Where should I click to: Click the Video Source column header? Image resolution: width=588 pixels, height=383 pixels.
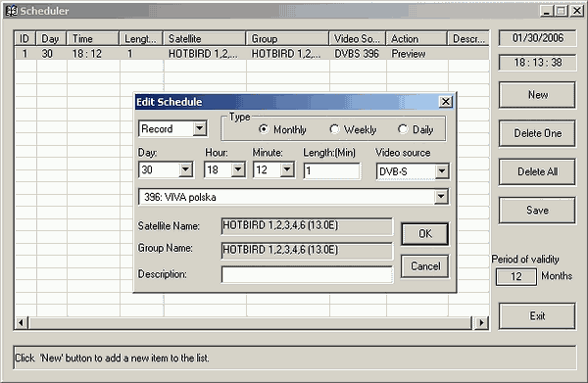pos(358,38)
